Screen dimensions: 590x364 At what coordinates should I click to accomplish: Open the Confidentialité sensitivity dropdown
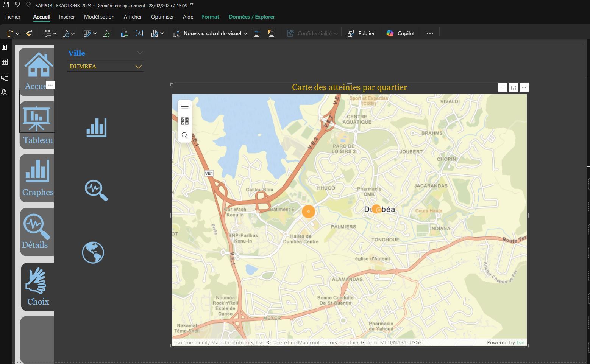coord(312,33)
